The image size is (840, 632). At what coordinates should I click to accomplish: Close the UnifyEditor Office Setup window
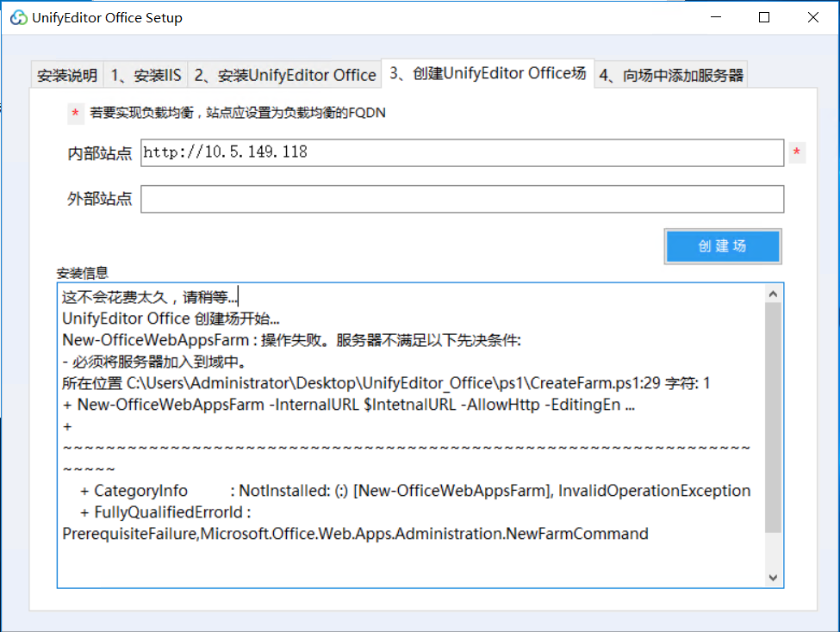[x=812, y=18]
